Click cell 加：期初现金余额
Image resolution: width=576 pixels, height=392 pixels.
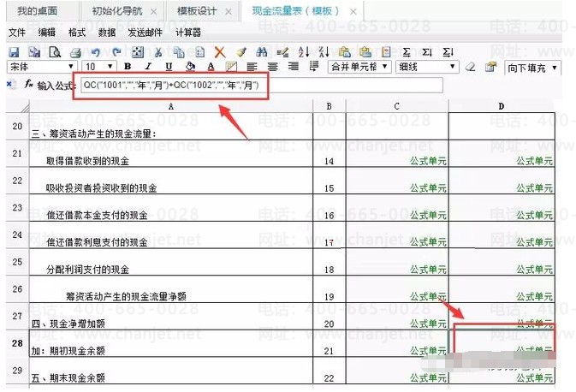(x=171, y=343)
